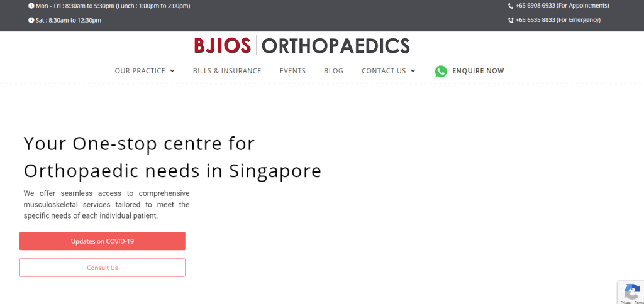Viewport: 644px width, 304px height.
Task: Click the reCAPTCHA badge icon
Action: 632,291
